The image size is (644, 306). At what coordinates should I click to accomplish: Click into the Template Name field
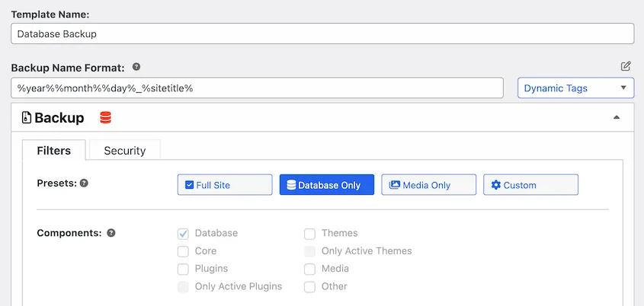point(322,33)
